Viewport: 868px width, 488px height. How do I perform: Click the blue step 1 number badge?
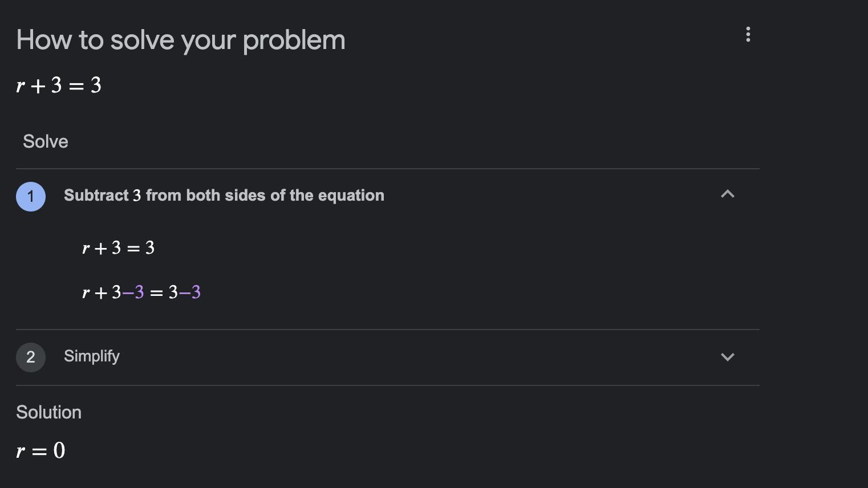31,197
